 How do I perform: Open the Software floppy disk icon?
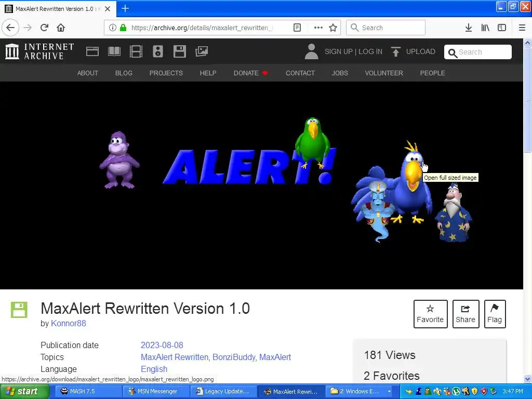pos(179,51)
